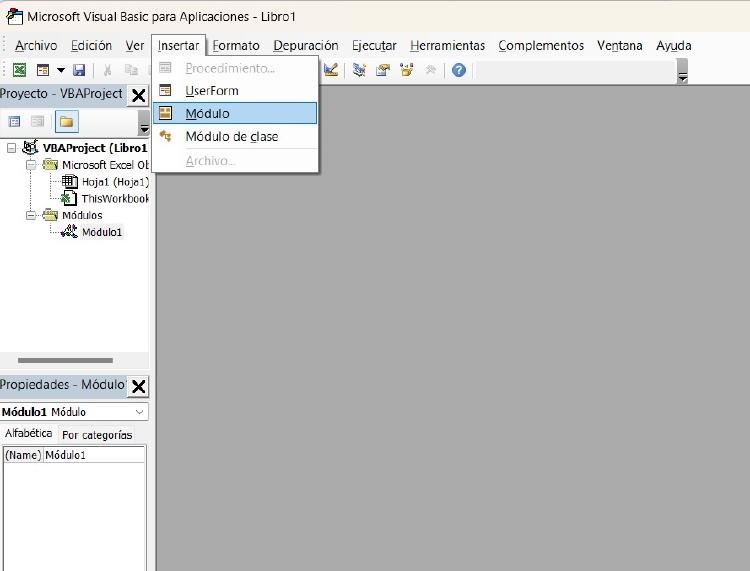Choose Módulo de clase from Insertar menu

[235, 136]
